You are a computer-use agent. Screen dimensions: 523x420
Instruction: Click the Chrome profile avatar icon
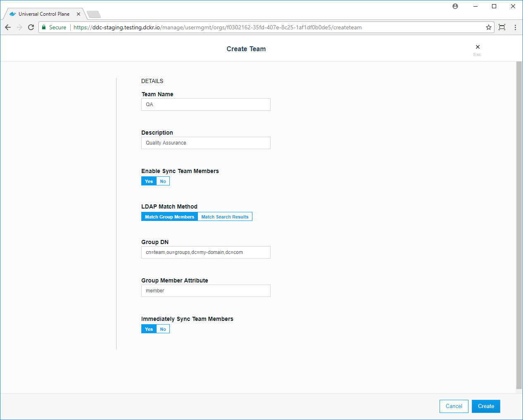(455, 6)
